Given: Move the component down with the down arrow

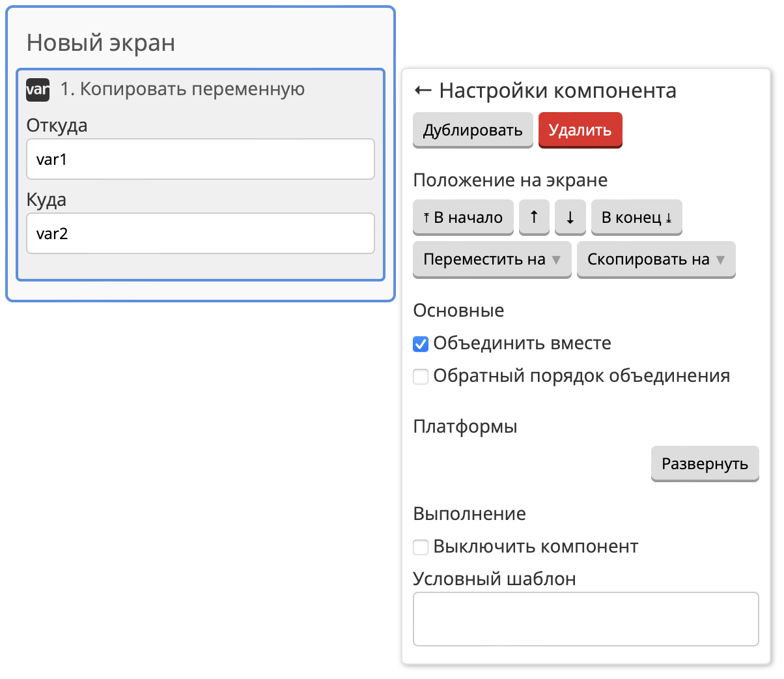Looking at the screenshot, I should point(570,217).
